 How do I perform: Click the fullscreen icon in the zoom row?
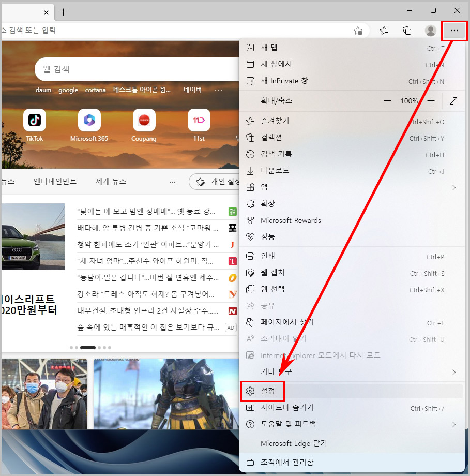click(453, 100)
